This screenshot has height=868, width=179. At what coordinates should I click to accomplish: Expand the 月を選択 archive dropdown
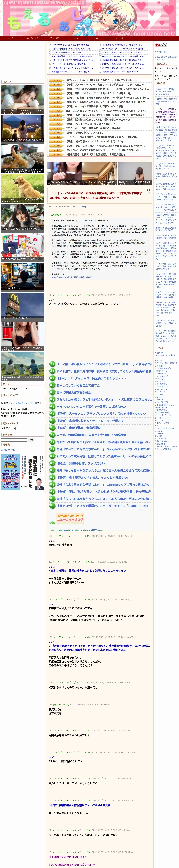point(8,428)
